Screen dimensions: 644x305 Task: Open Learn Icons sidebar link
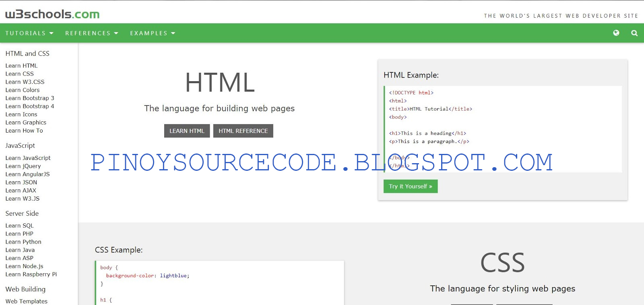tap(21, 114)
